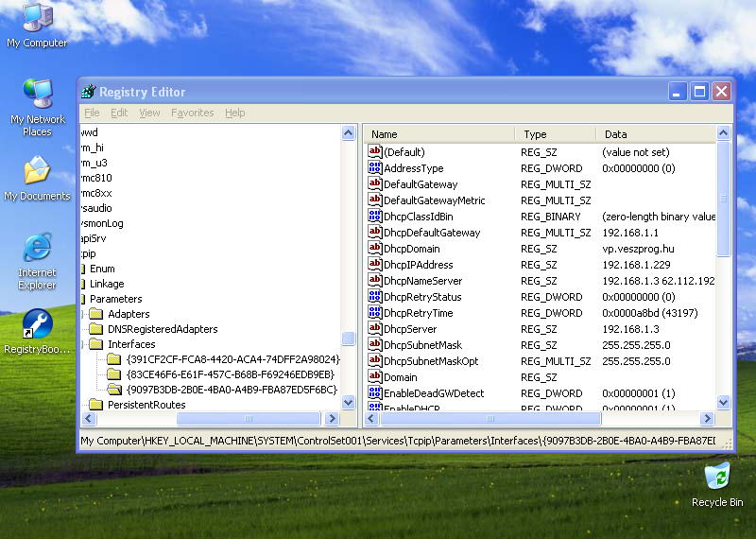The height and width of the screenshot is (539, 756).
Task: Select the EnableDeadGWDetect DWORD icon
Action: pos(374,392)
